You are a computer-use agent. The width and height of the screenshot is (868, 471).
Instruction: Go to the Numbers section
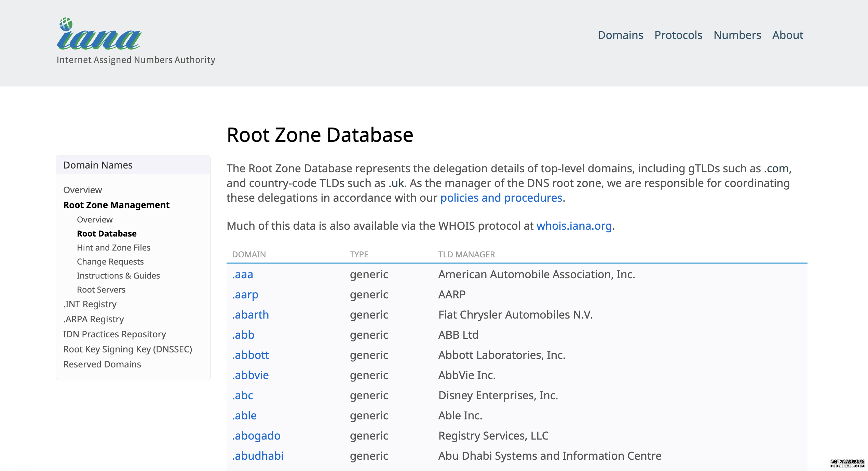coord(737,35)
